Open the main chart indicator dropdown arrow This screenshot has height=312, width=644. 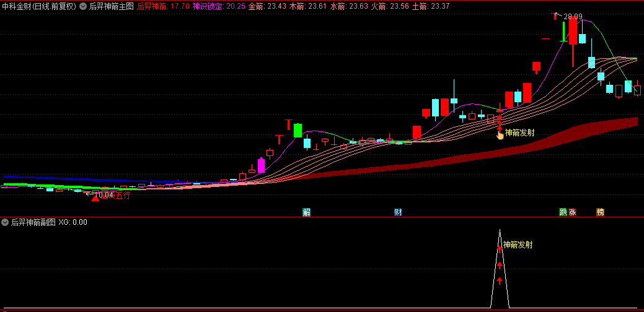click(x=83, y=6)
